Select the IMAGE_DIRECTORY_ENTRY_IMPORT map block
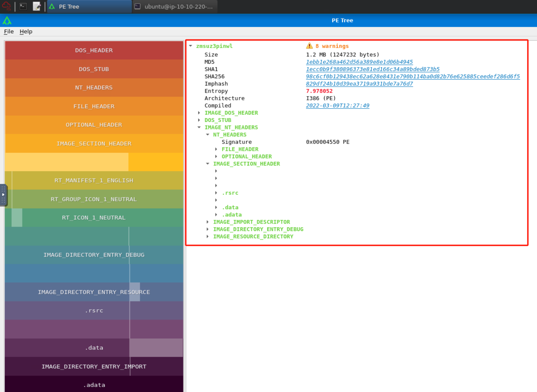 [94, 366]
